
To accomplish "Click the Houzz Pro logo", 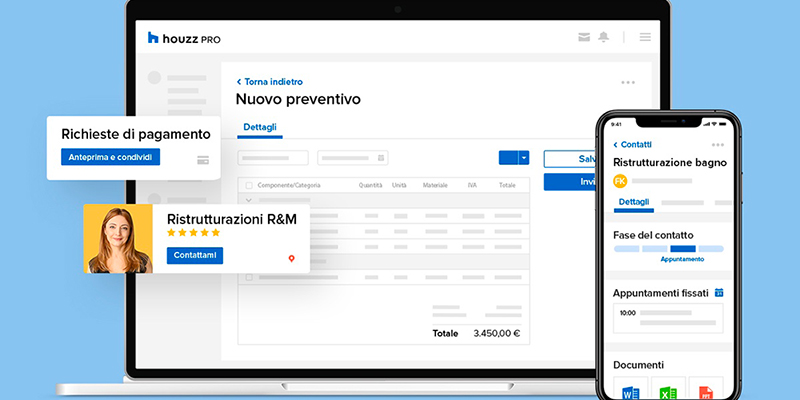I will 184,38.
